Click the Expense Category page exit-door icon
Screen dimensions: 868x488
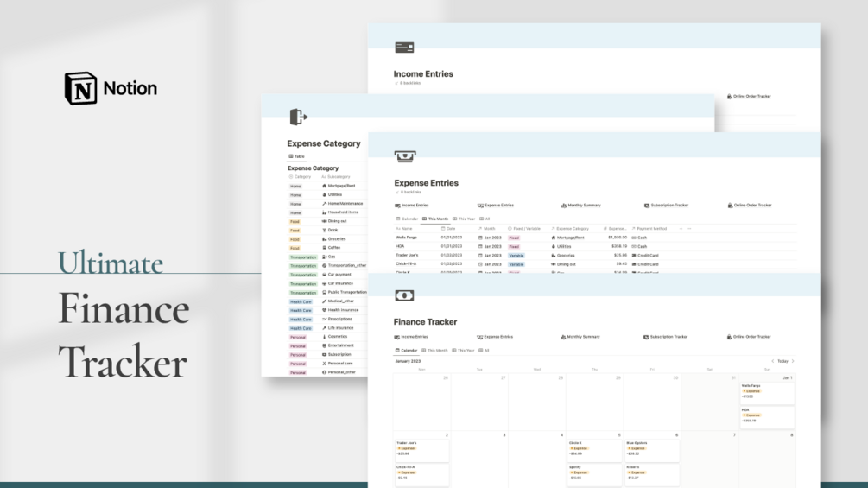point(298,117)
